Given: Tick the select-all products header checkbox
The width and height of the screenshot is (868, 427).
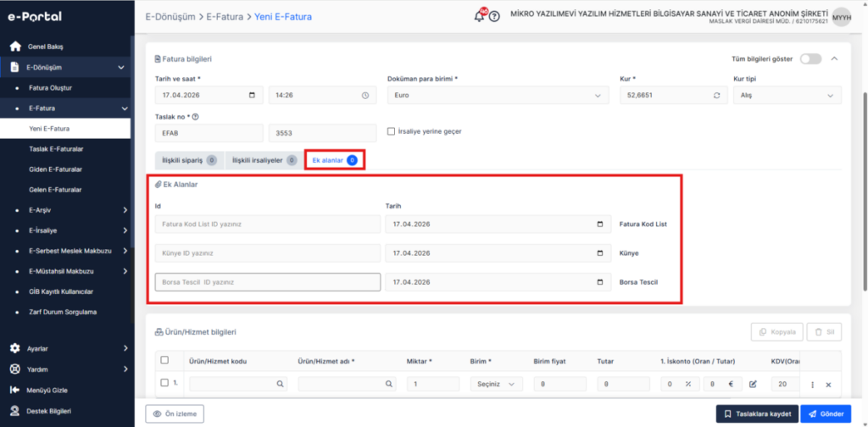Looking at the screenshot, I should [164, 360].
